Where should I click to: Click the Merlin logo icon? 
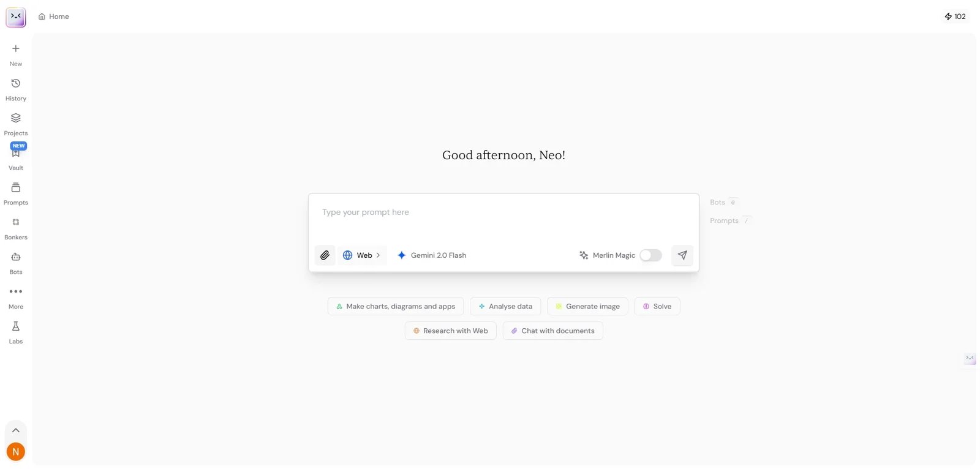tap(16, 17)
